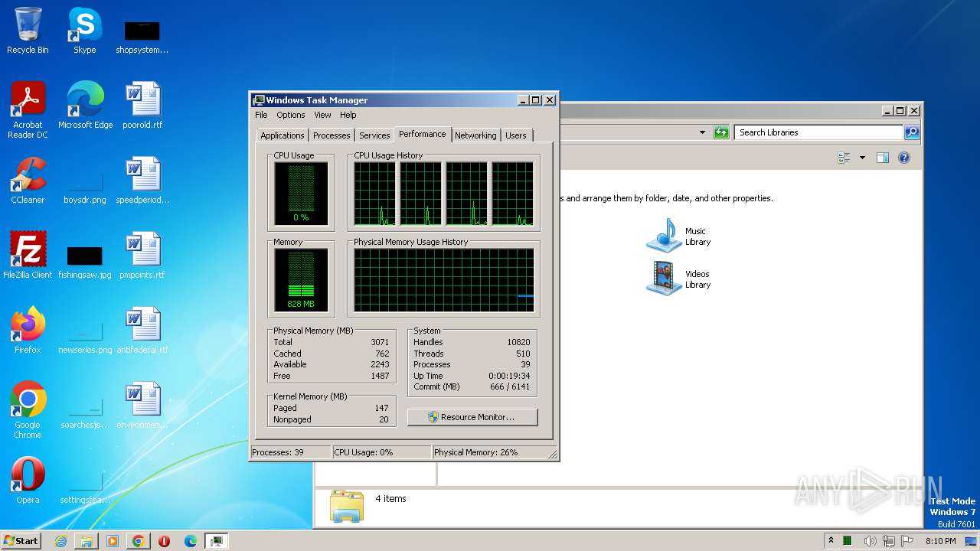The width and height of the screenshot is (980, 551).
Task: Click the 'CPU Usage: 0%' status bar entry
Action: pyautogui.click(x=381, y=452)
